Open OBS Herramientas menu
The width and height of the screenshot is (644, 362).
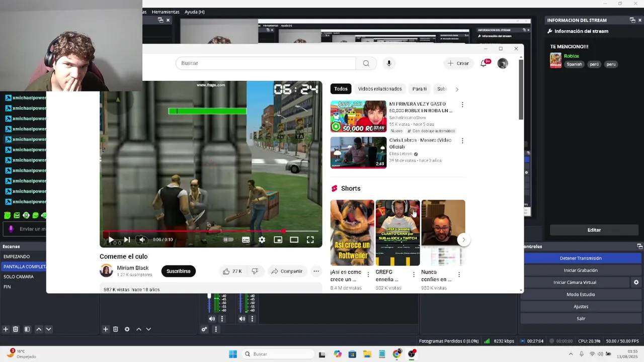[x=166, y=12]
